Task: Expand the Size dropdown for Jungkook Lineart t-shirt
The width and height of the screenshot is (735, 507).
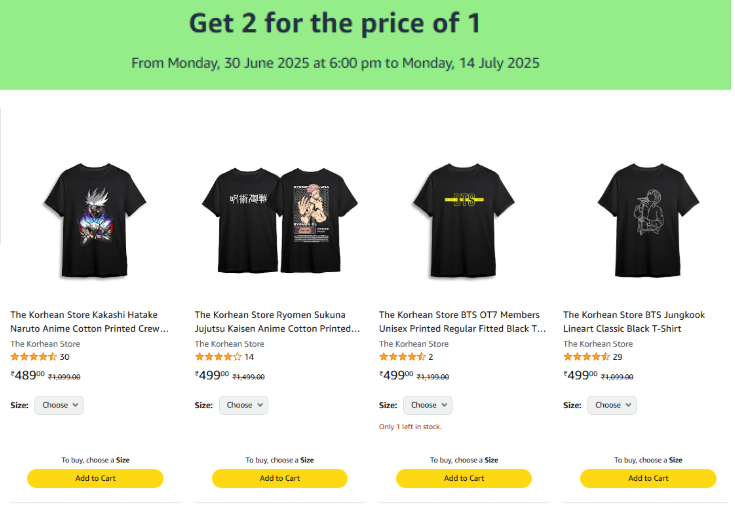Action: pyautogui.click(x=611, y=405)
